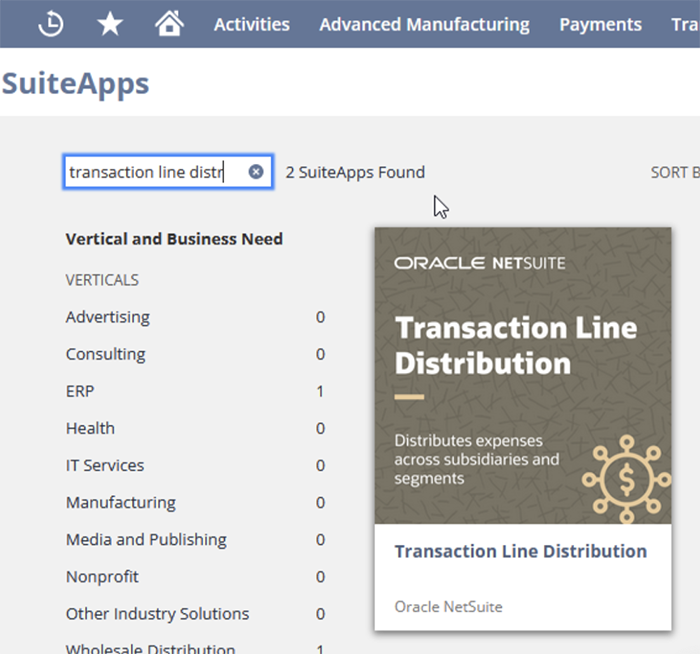
Task: Filter by Wholesale Distribution vertical
Action: click(x=150, y=647)
